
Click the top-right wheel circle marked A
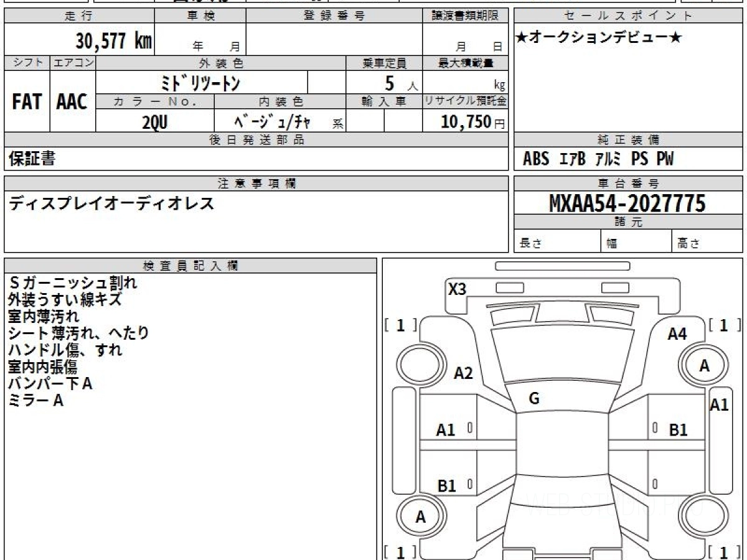click(704, 366)
